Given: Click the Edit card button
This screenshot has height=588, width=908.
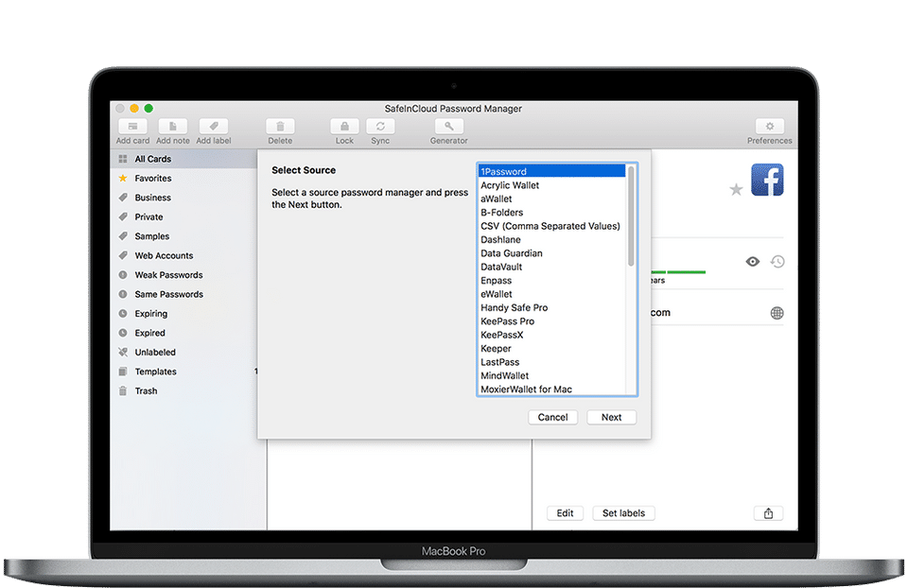Looking at the screenshot, I should click(566, 513).
